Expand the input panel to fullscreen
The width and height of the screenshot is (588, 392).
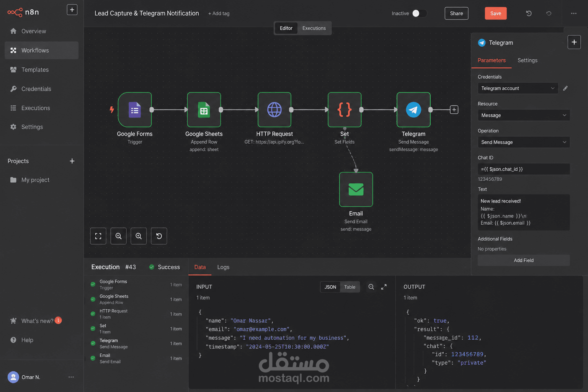[x=384, y=287]
